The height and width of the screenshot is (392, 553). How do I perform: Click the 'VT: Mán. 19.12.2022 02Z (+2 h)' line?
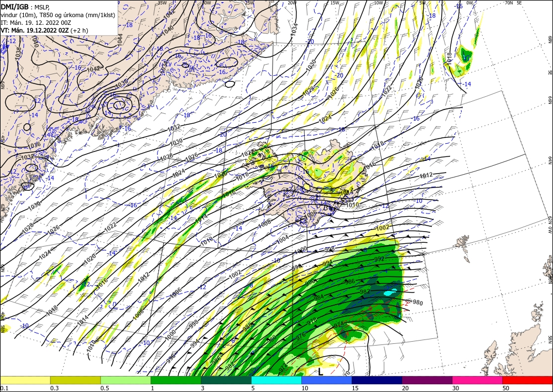point(44,30)
